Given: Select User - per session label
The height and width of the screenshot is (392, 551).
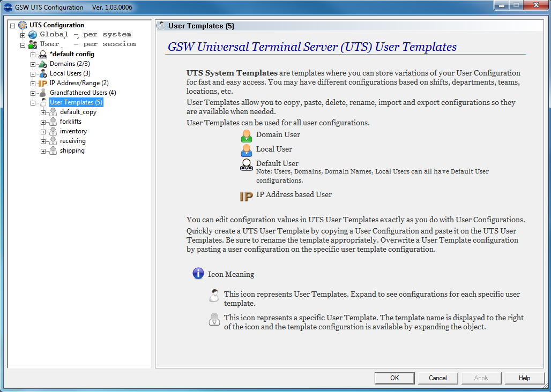Looking at the screenshot, I should point(88,44).
